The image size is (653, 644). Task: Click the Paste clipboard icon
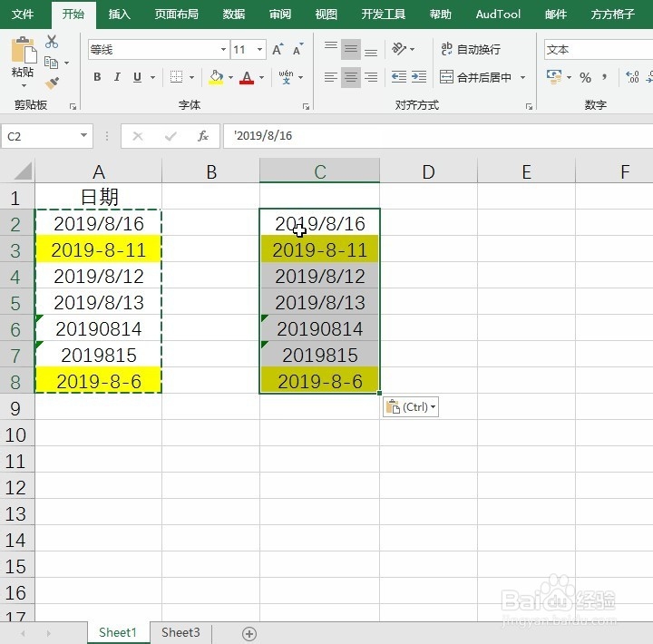tap(23, 51)
